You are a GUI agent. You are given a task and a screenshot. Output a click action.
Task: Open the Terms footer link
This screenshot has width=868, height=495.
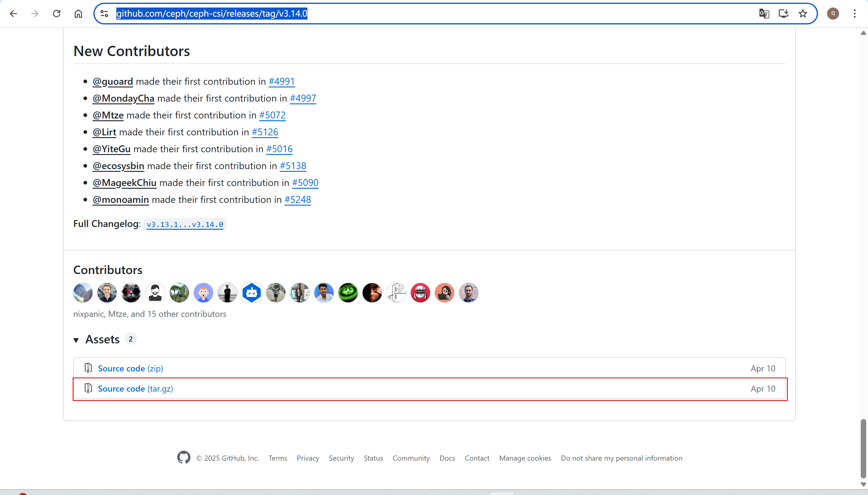point(278,458)
